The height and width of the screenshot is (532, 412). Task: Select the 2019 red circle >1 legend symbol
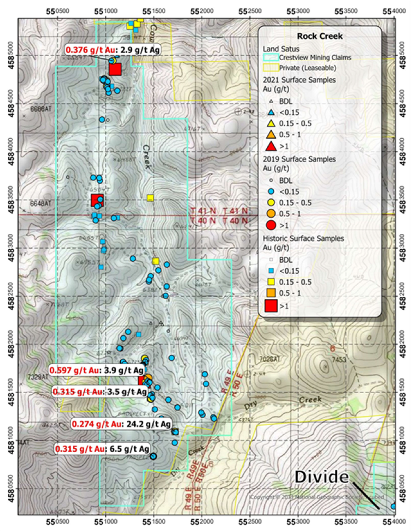pos(271,225)
